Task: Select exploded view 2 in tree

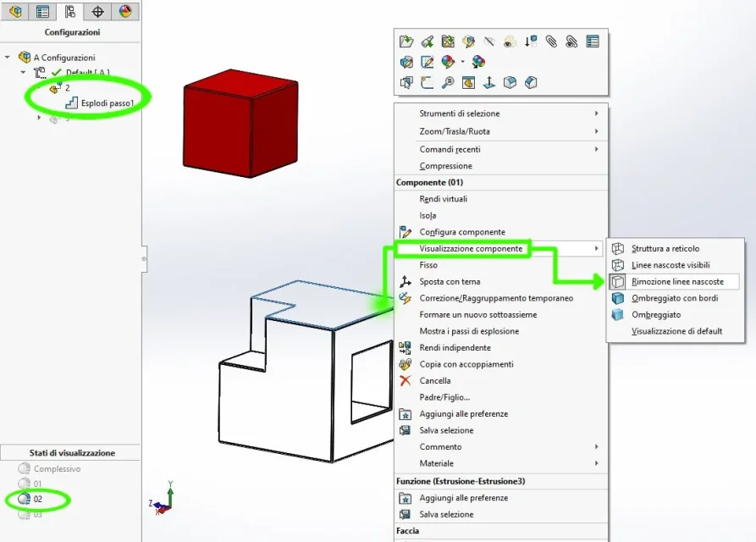Action: 68,88
